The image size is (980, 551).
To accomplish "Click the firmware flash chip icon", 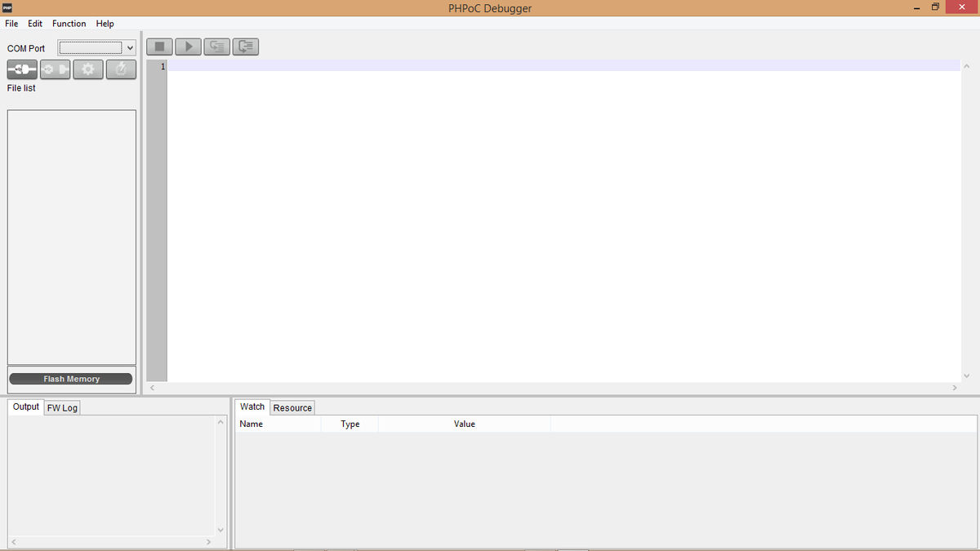I will [121, 69].
